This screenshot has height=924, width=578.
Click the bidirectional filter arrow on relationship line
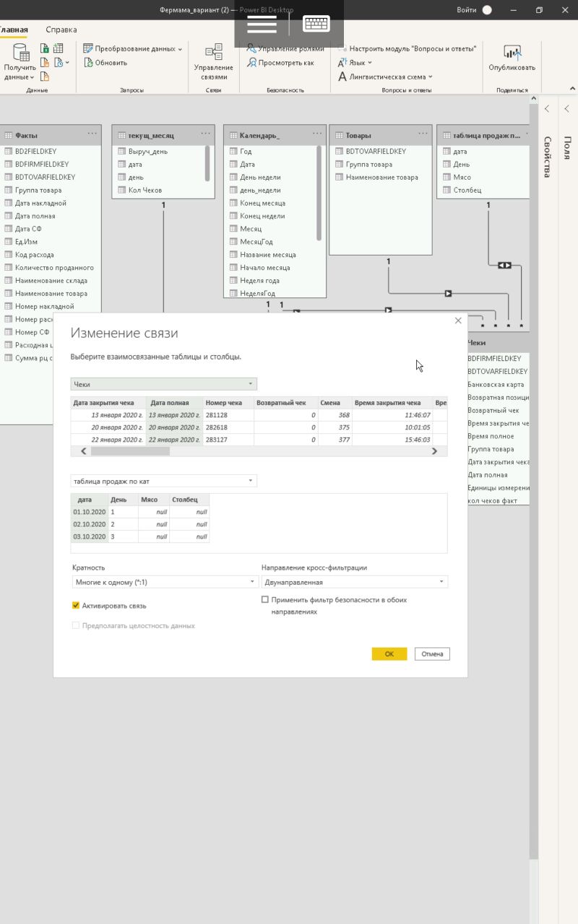[x=504, y=265]
